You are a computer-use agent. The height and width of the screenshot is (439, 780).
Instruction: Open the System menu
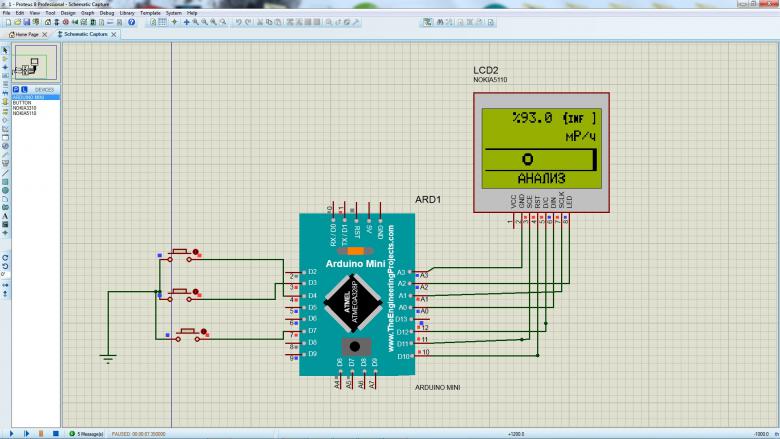[x=173, y=13]
